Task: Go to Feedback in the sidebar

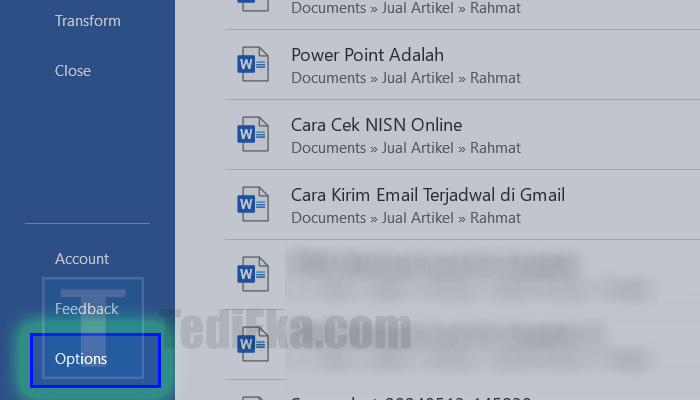Action: (87, 309)
